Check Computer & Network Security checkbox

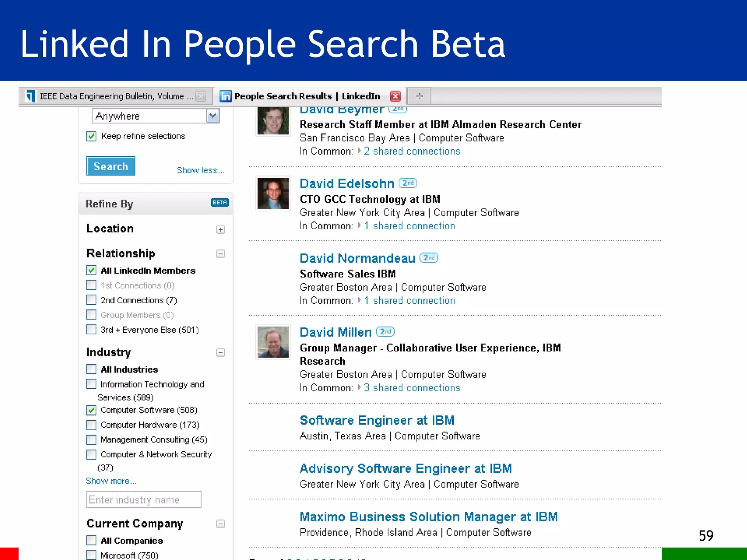[91, 455]
